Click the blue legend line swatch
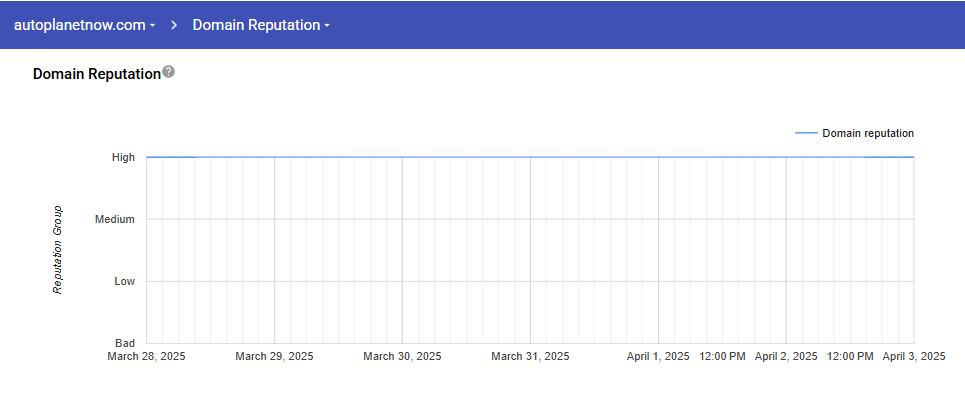The height and width of the screenshot is (407, 965). 805,133
